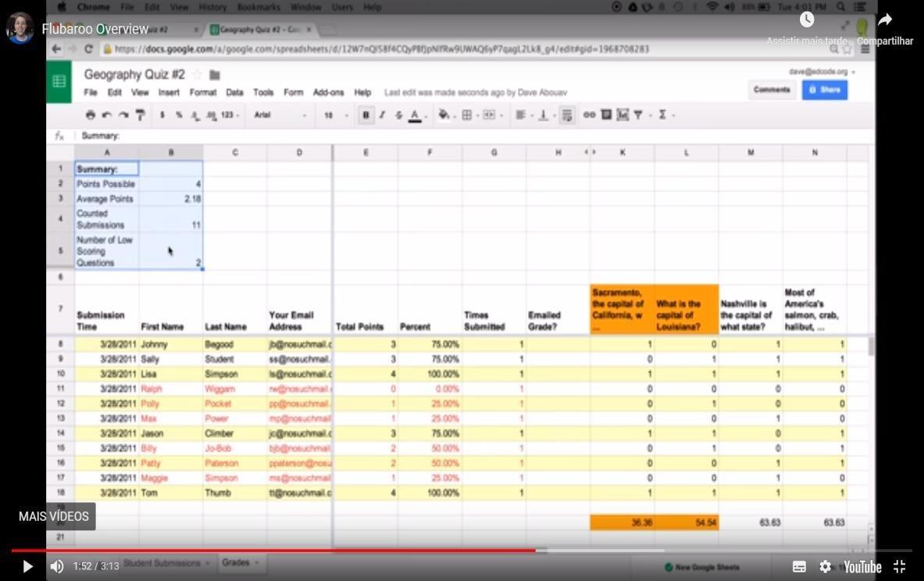This screenshot has height=581, width=924.
Task: Open the 123 number formats dropdown
Action: [230, 115]
